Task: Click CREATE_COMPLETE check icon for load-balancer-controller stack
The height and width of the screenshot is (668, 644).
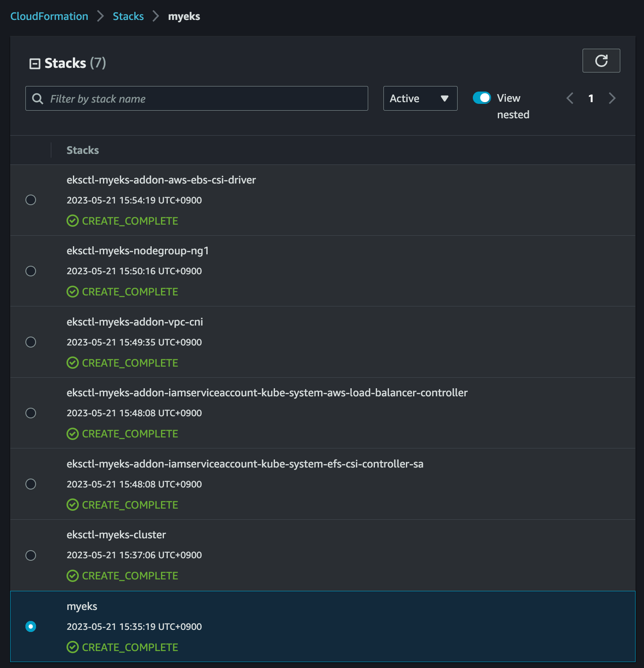Action: tap(72, 434)
